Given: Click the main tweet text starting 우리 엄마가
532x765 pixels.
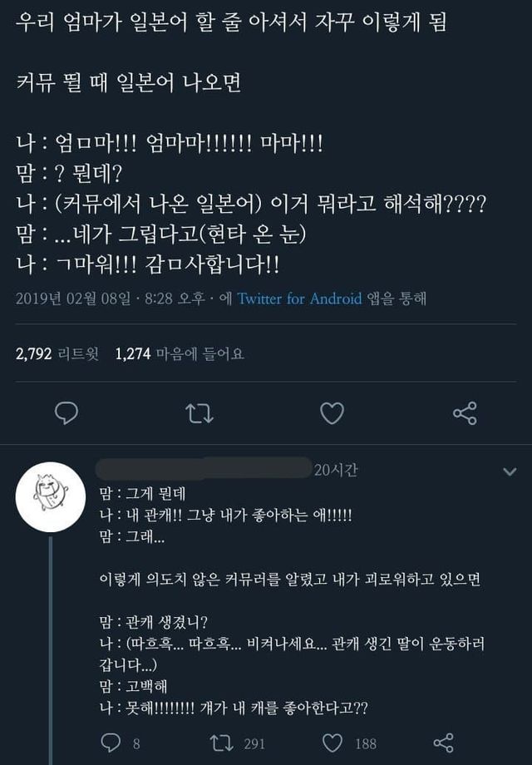Looking at the screenshot, I should 231,22.
